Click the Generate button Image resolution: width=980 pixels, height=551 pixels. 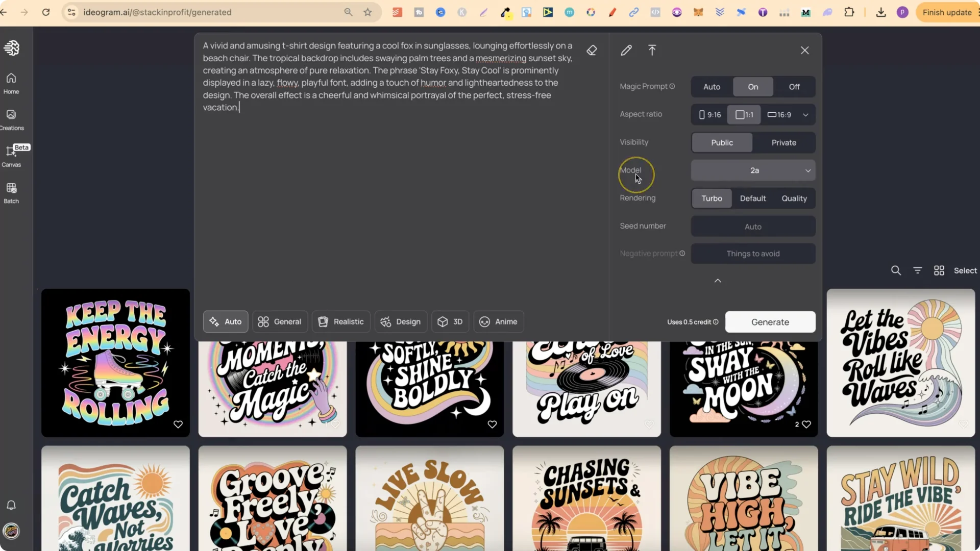[x=770, y=322]
